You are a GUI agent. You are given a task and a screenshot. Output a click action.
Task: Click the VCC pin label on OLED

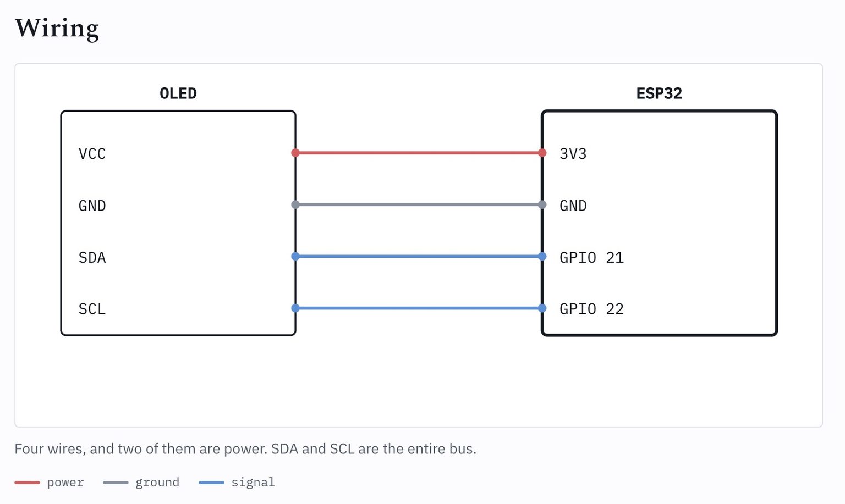click(92, 154)
